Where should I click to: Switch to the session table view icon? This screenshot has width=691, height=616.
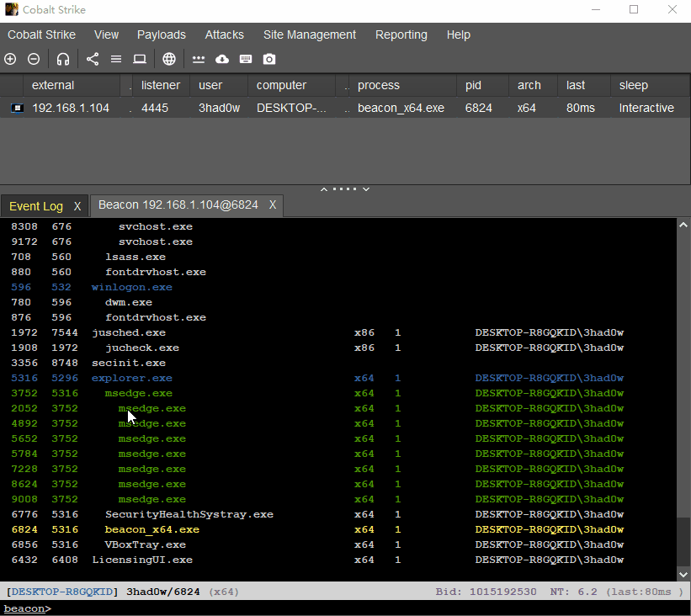click(x=116, y=59)
